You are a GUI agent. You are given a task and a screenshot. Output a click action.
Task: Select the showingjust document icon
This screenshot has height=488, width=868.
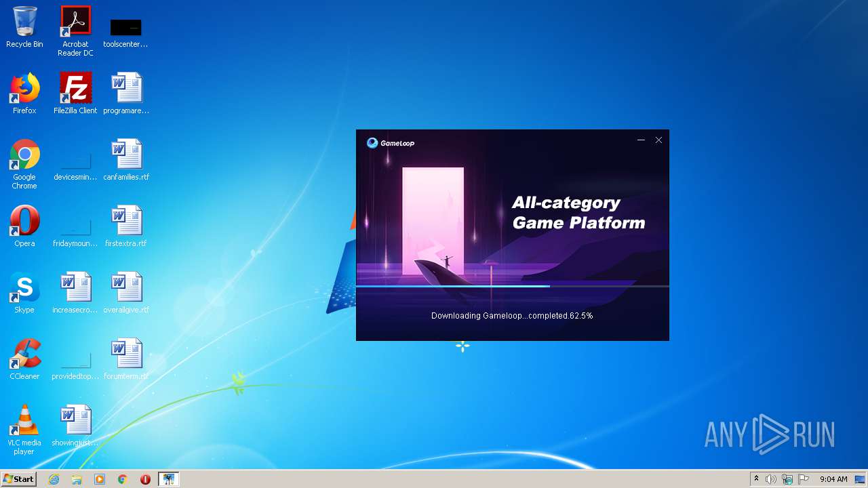click(x=75, y=426)
